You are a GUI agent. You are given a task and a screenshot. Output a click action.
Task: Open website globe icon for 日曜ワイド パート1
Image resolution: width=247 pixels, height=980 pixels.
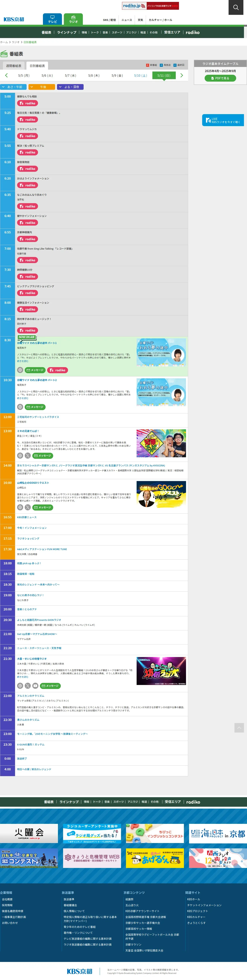20,370
